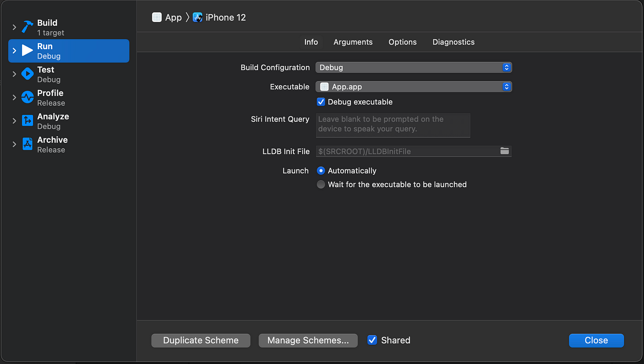Click the folder icon in LLDB Init File field
The height and width of the screenshot is (364, 644).
coord(505,151)
